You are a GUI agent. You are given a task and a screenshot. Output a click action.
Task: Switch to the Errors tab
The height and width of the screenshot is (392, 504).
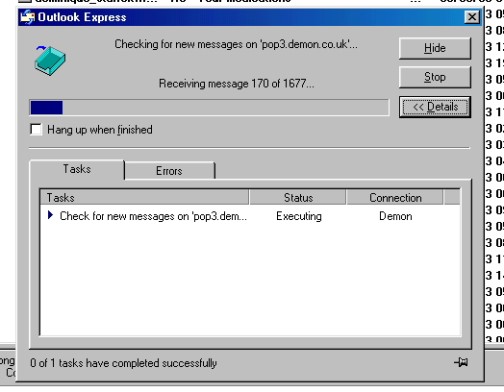click(169, 171)
